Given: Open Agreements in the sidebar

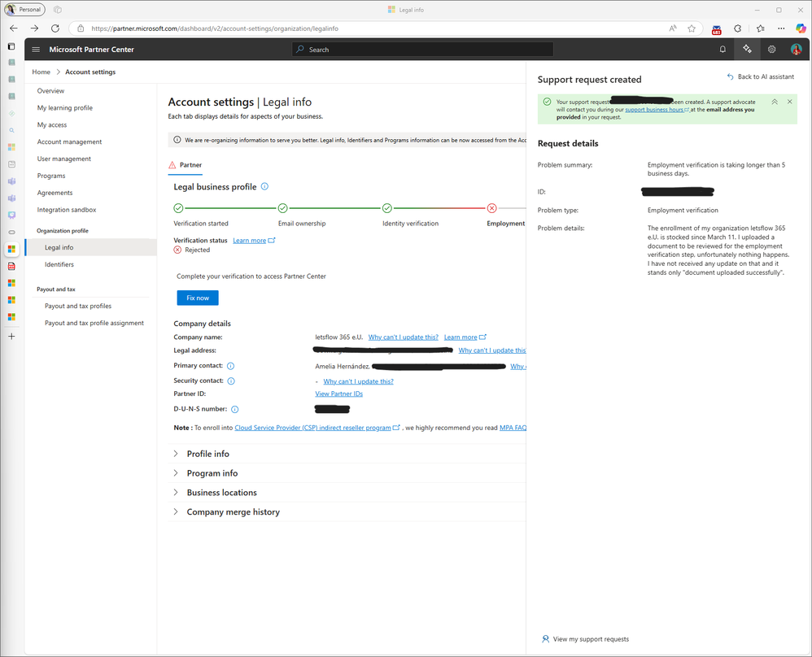Looking at the screenshot, I should 55,193.
